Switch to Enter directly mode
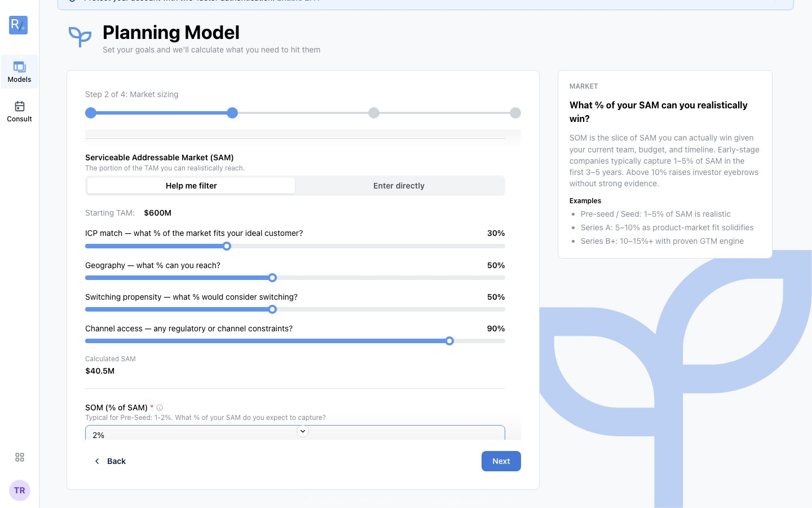This screenshot has width=812, height=508. (x=399, y=186)
